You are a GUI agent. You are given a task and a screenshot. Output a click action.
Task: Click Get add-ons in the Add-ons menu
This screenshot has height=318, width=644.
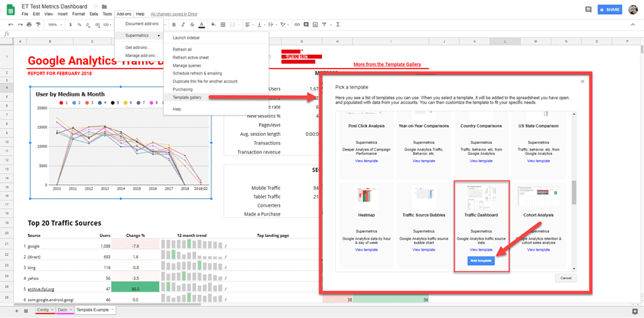[139, 48]
